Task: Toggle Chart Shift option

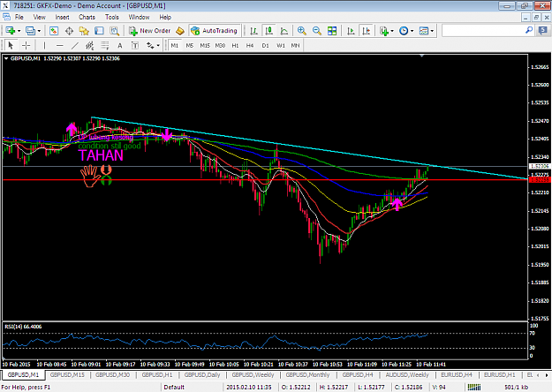Action: (367, 31)
